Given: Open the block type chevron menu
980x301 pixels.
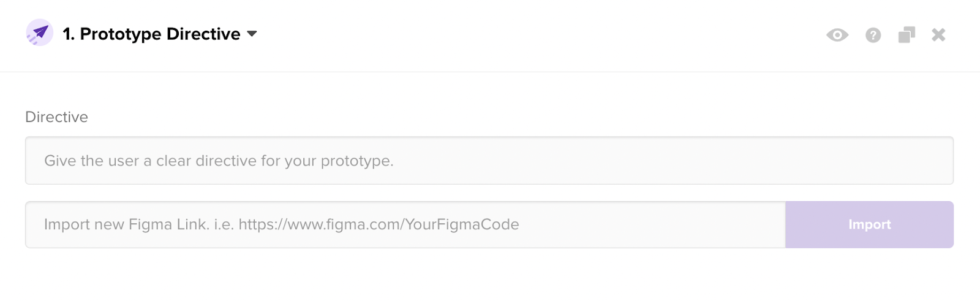Looking at the screenshot, I should pyautogui.click(x=252, y=34).
